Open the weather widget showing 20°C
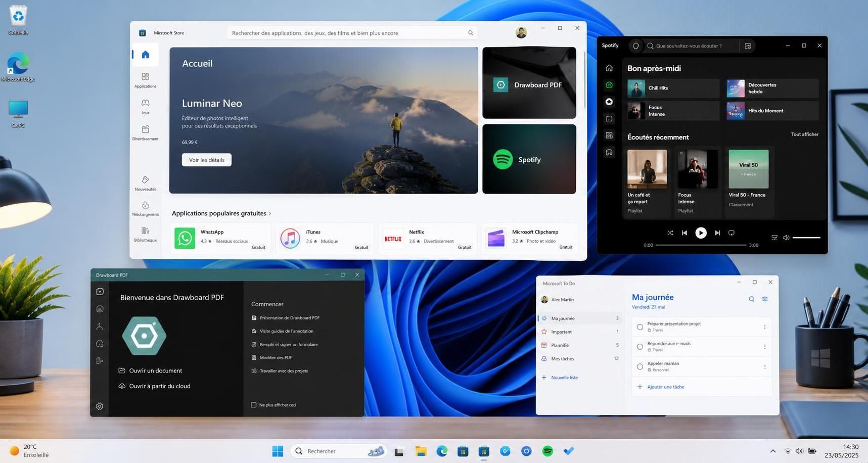The image size is (868, 463). 30,450
